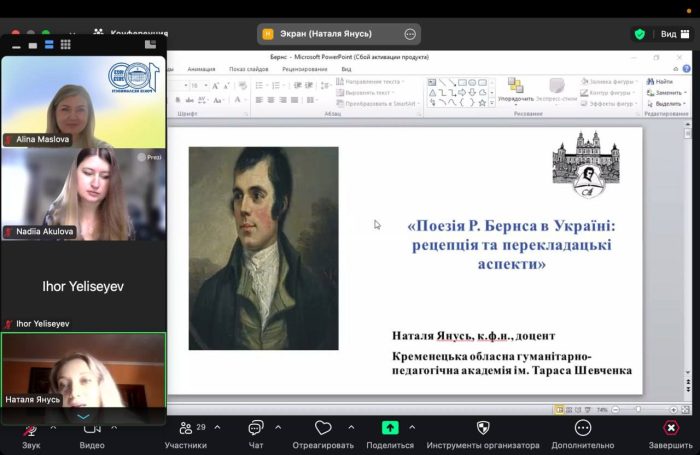This screenshot has height=455, width=700.
Task: Click the Отреагировать reactions heart icon
Action: (323, 429)
